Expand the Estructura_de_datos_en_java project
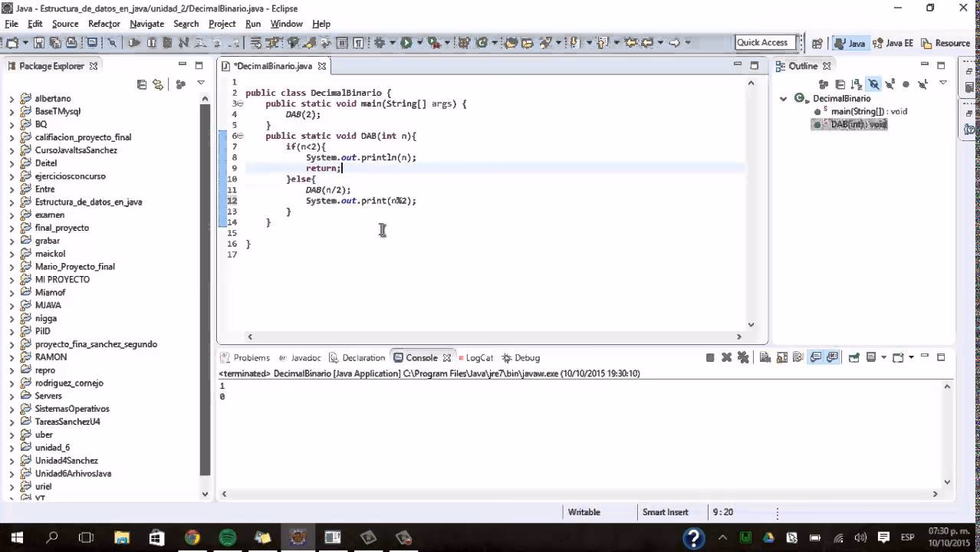The width and height of the screenshot is (980, 552). coord(12,202)
